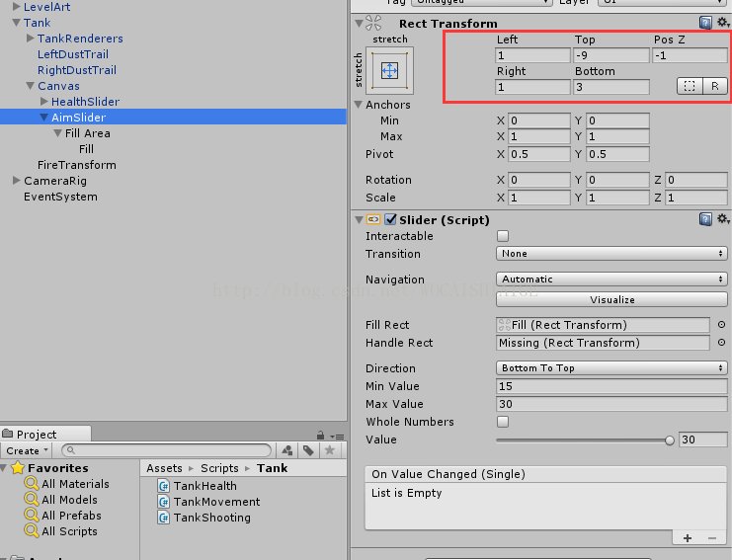Select the TankMovement script file
The height and width of the screenshot is (560, 732).
[x=208, y=502]
